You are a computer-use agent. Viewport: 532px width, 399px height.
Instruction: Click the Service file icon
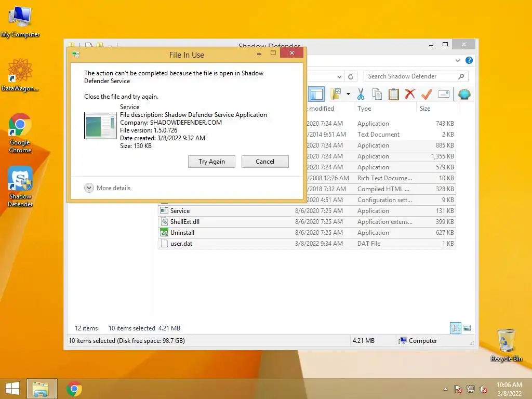click(x=164, y=211)
